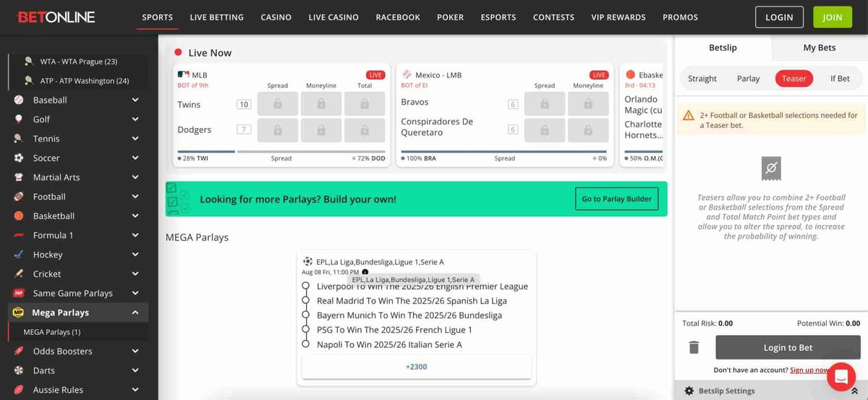
Task: Click the info icon beside Aug 08 date
Action: point(365,272)
